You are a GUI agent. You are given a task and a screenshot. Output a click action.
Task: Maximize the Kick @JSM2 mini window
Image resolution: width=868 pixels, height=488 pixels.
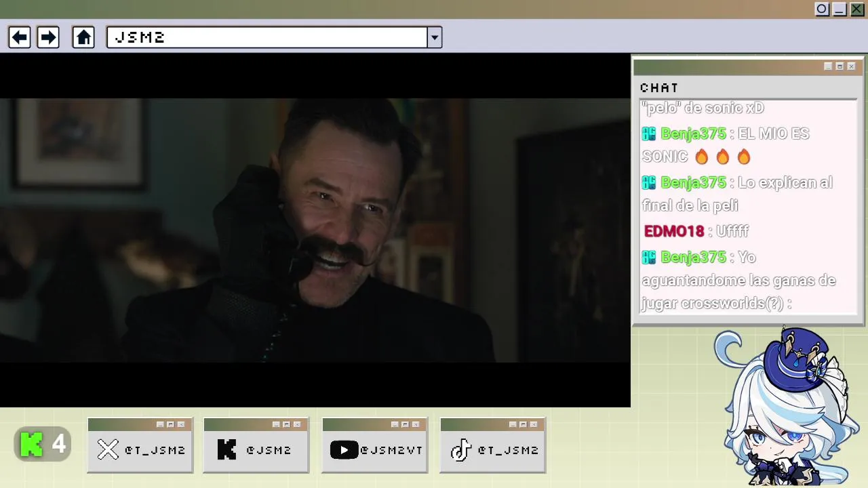(286, 424)
